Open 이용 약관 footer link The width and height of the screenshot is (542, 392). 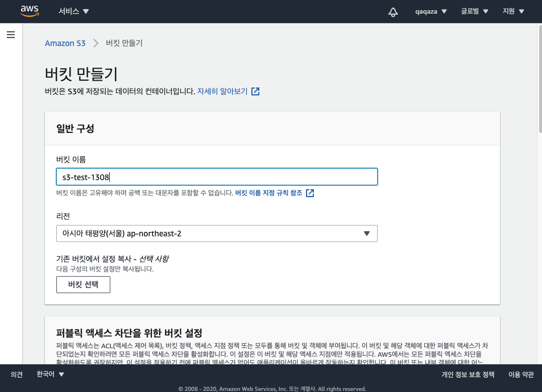521,374
